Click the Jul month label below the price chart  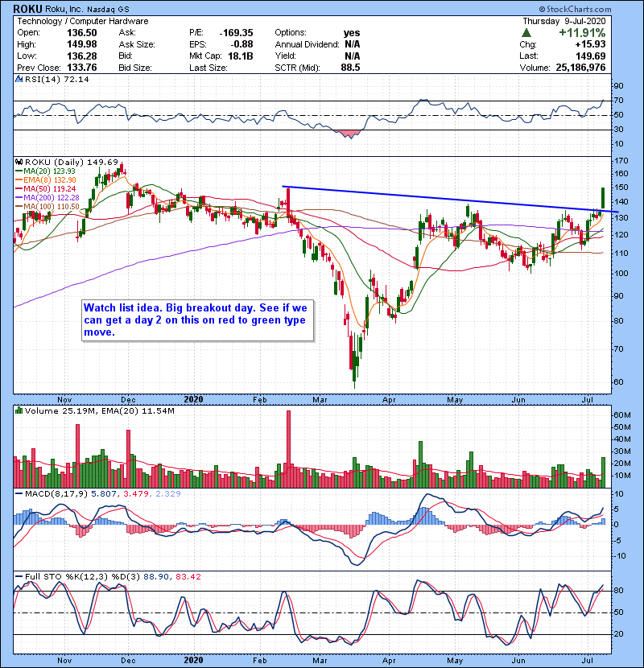588,400
